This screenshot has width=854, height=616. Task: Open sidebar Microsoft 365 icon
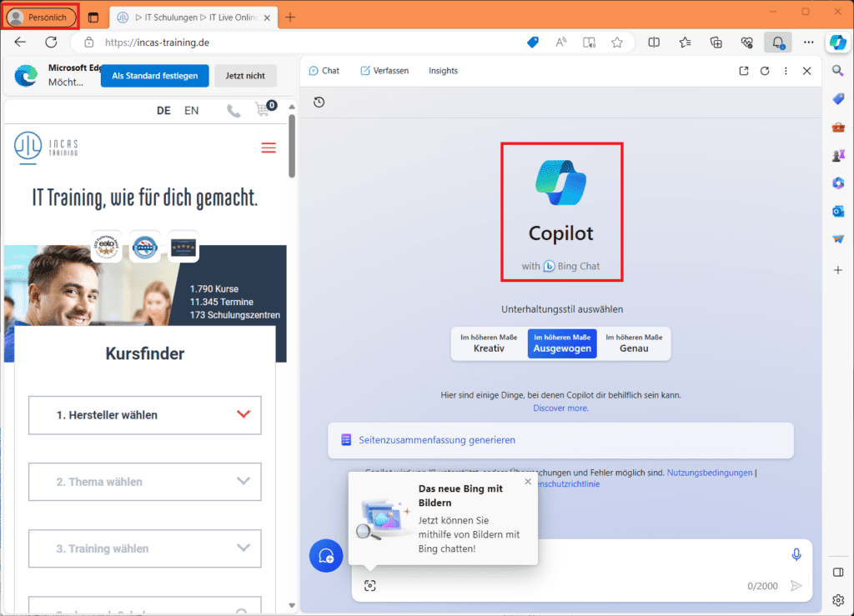point(838,183)
